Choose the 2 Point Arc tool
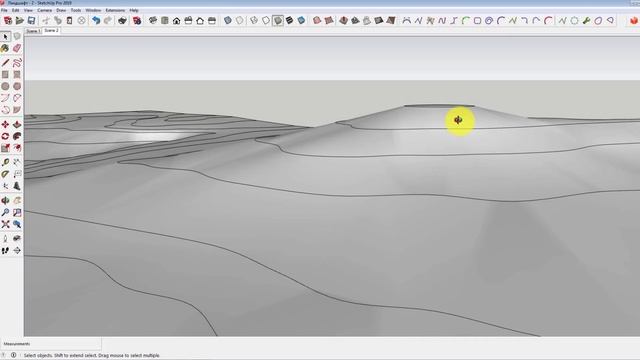This screenshot has height=360, width=640. pyautogui.click(x=17, y=98)
